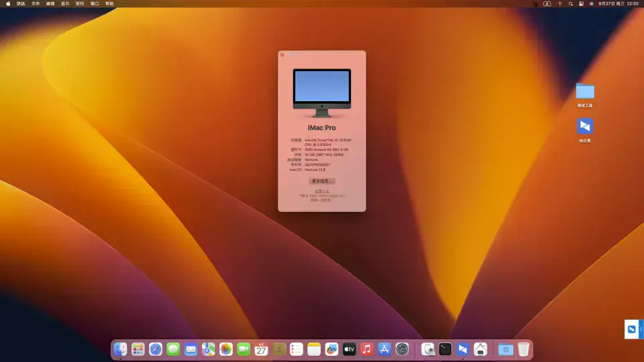Open the input source menu bar icon

pyautogui.click(x=547, y=4)
